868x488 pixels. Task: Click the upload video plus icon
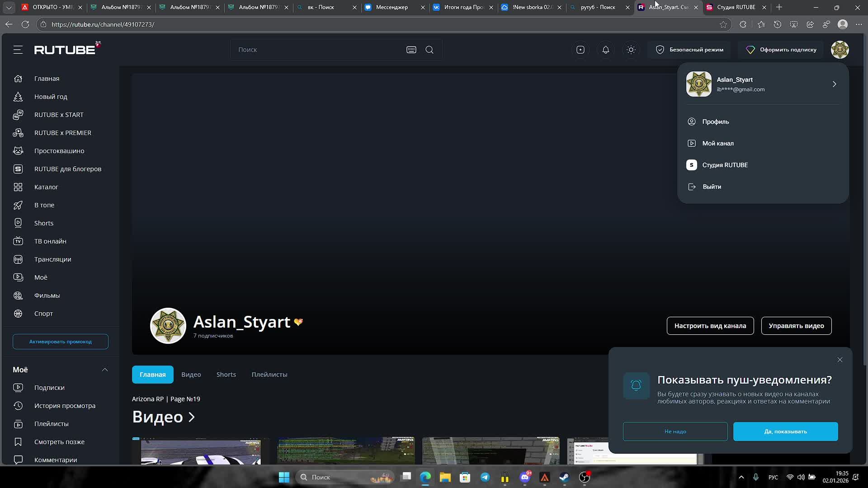pyautogui.click(x=580, y=50)
